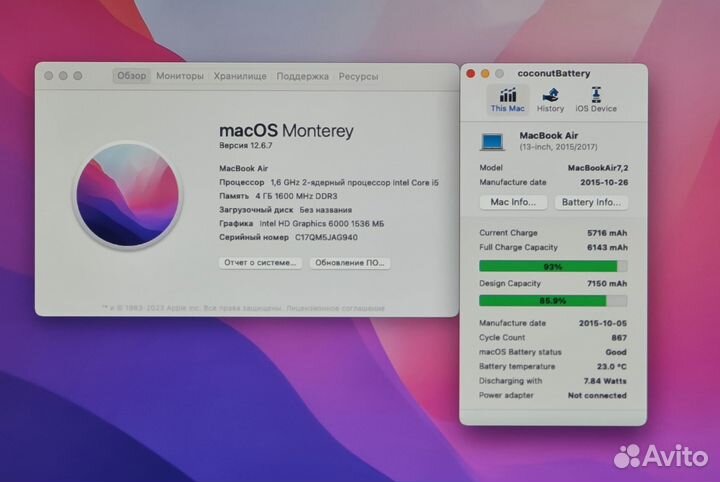Open the Лицензионное соглашение link
This screenshot has height=482, width=720.
click(x=335, y=308)
